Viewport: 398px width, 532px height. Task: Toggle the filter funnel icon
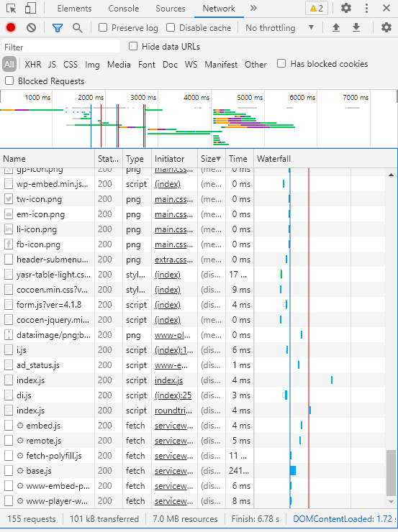tap(58, 28)
